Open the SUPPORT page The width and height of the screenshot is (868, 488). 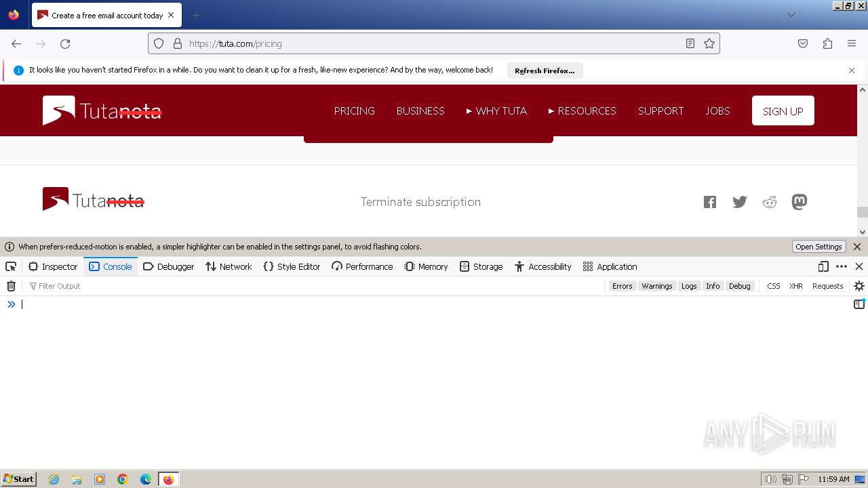point(660,110)
